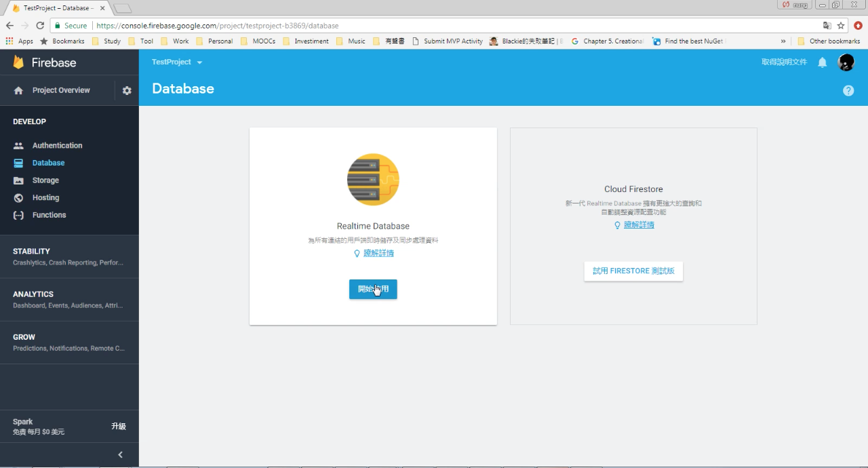Open the Tool bookmarks folder
Screen dimensions: 868x468
point(141,41)
